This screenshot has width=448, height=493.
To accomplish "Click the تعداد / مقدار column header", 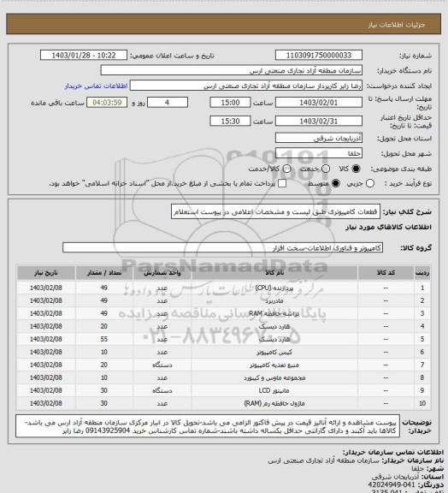I will (x=104, y=272).
